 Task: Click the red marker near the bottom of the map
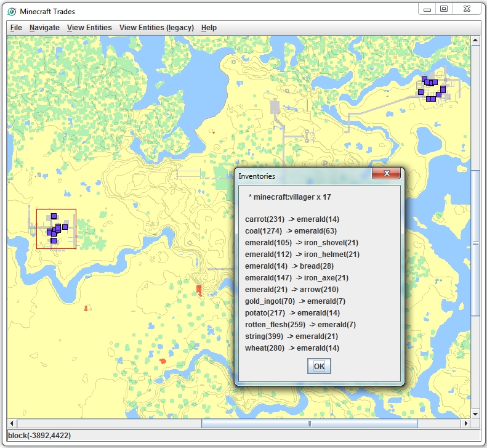(x=163, y=361)
